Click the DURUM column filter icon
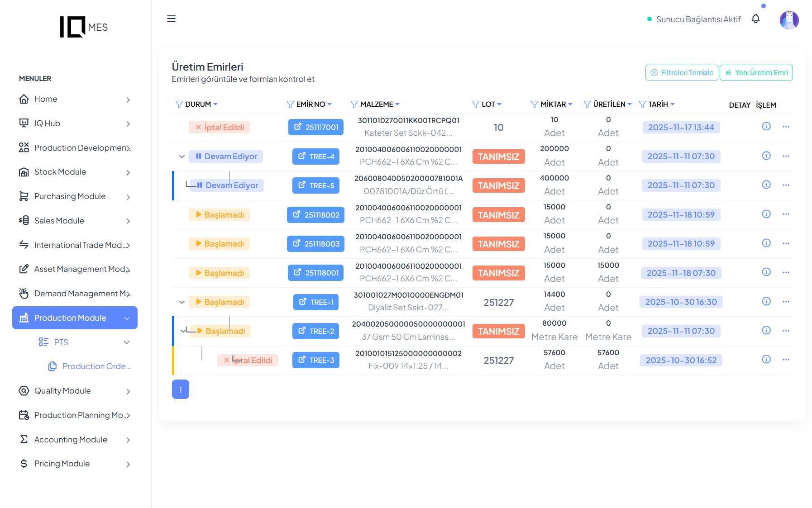Image resolution: width=812 pixels, height=508 pixels. [x=179, y=104]
